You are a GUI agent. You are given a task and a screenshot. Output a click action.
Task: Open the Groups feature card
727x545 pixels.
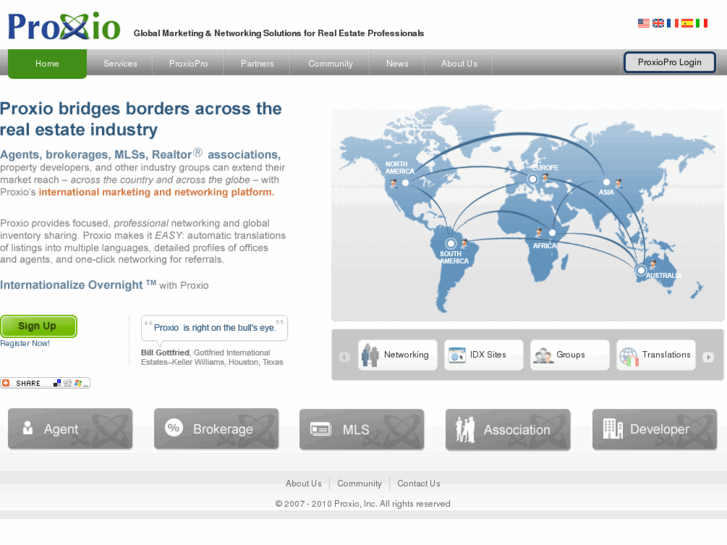[570, 355]
